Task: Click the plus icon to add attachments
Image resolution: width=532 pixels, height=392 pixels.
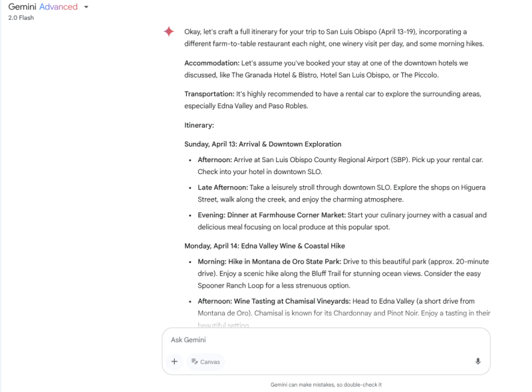Action: point(174,361)
